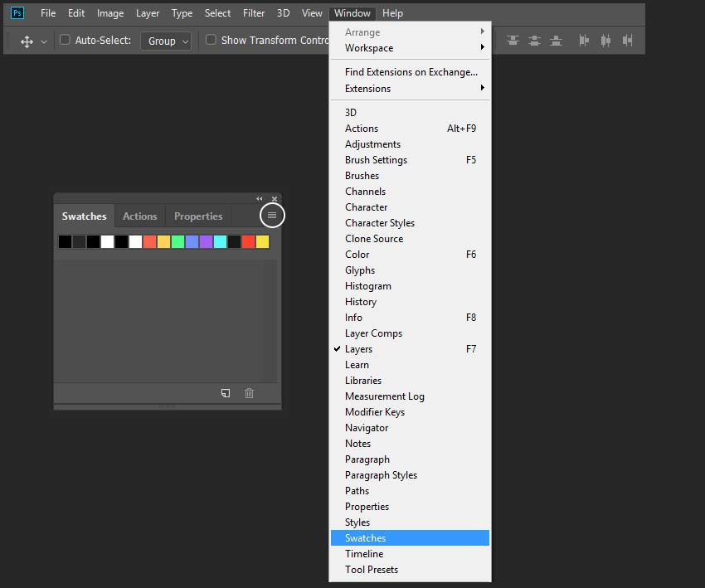
Task: Uncheck Layers in the Window menu
Action: click(x=410, y=349)
